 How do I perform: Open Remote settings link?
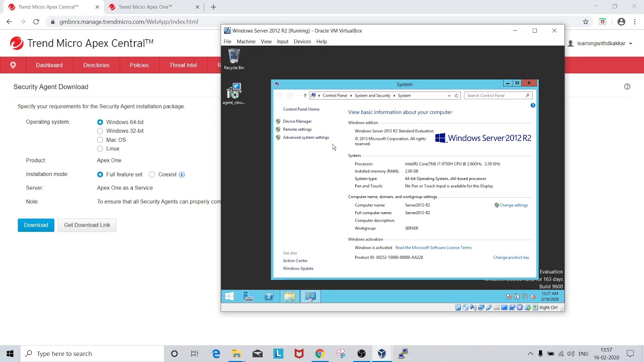[x=297, y=129]
